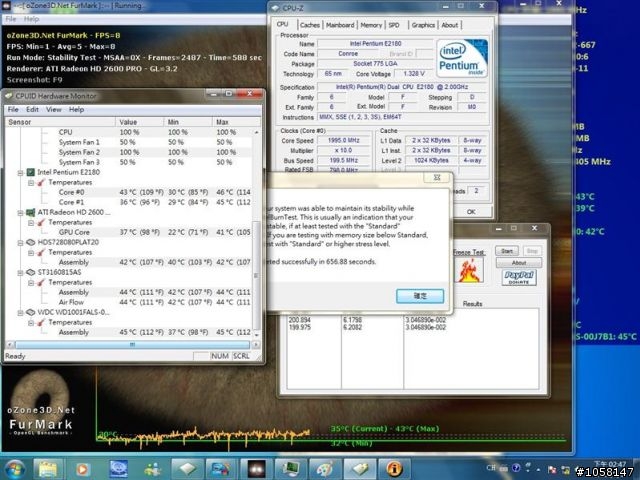Click the Value column header
Viewport: 640px width, 480px height.
139,122
